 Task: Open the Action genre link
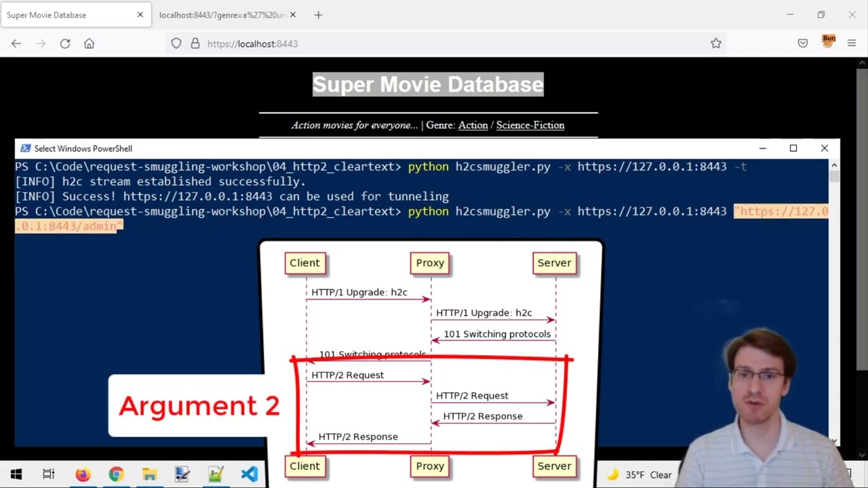(x=473, y=125)
